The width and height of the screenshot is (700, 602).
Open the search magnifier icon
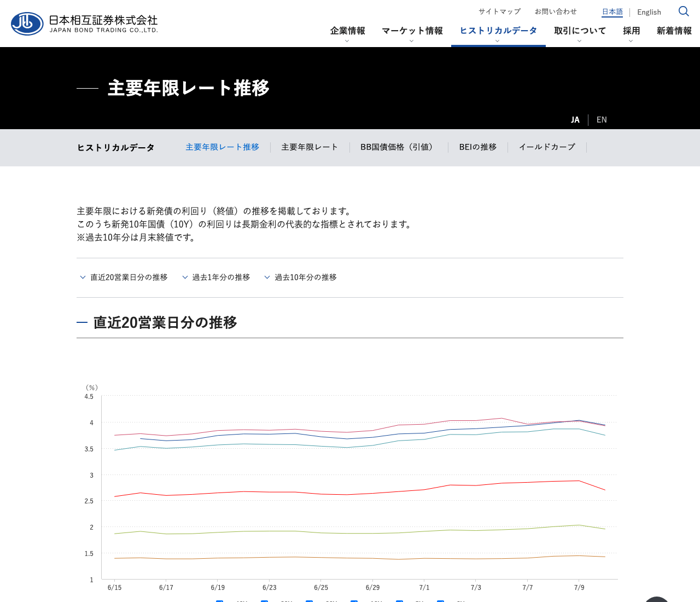(684, 11)
